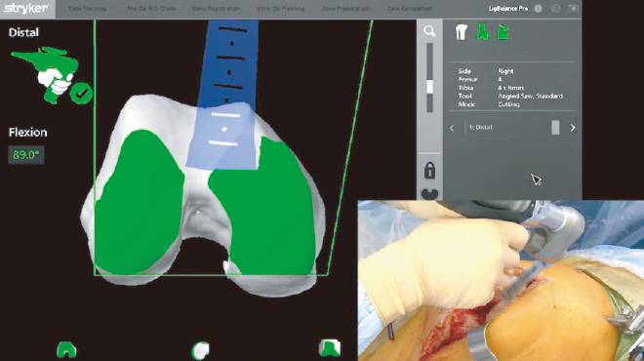The height and width of the screenshot is (361, 644).
Task: Click the live surgical video inset
Action: 501,280
